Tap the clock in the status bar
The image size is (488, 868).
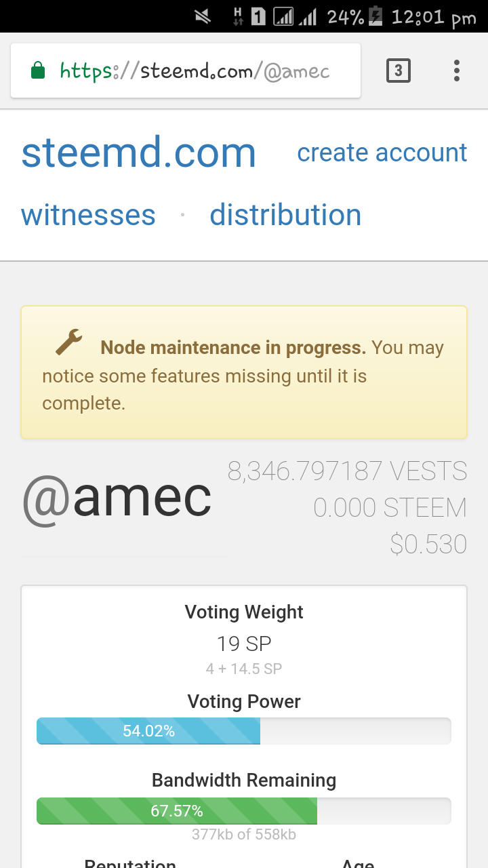pos(434,17)
